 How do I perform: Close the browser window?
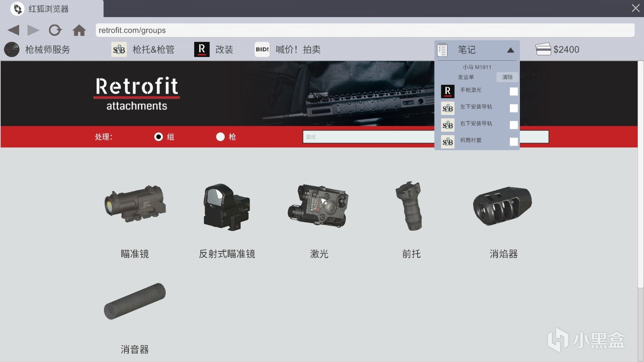[x=635, y=8]
